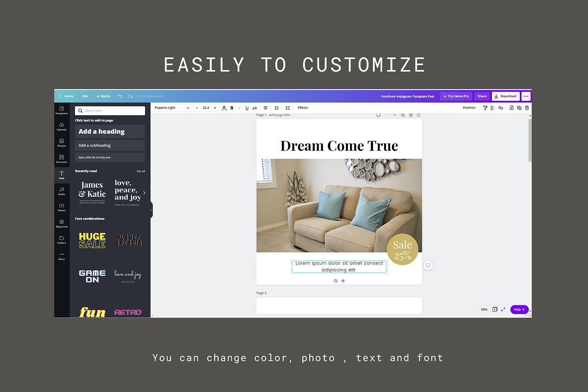
Task: Open the Poppins Light font dropdown
Action: click(171, 108)
